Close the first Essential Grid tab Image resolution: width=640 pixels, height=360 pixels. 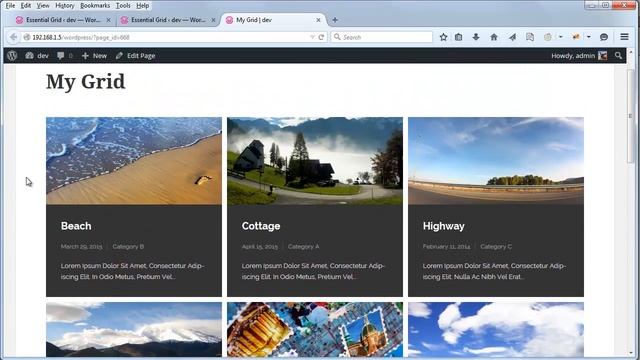click(x=108, y=20)
